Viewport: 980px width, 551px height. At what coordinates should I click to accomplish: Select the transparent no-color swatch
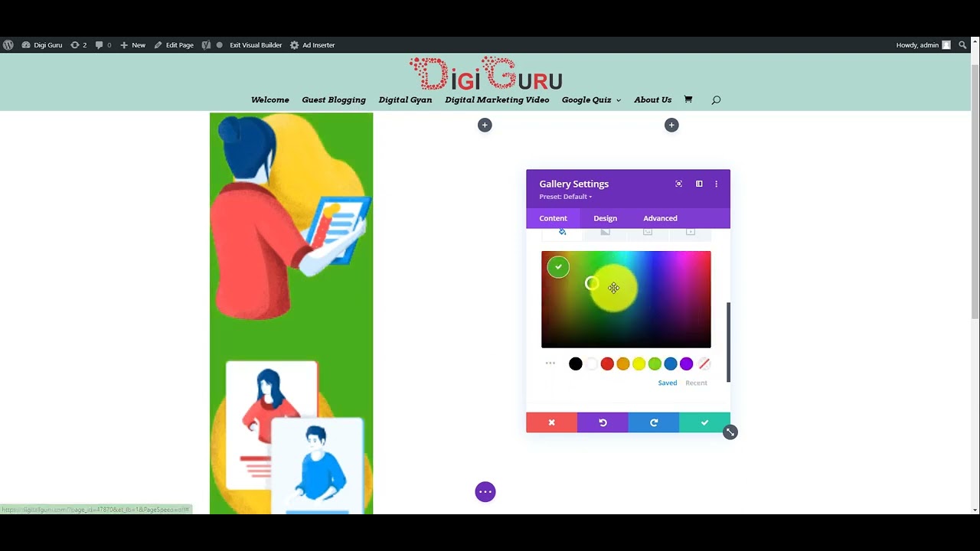point(704,364)
